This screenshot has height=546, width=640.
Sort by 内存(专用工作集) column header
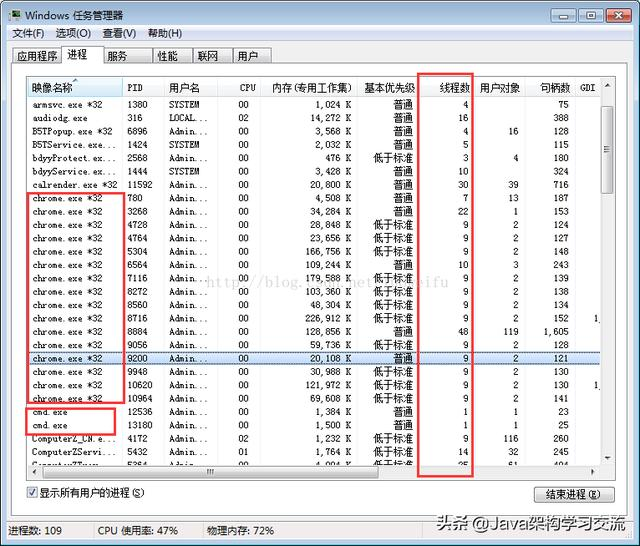(308, 87)
